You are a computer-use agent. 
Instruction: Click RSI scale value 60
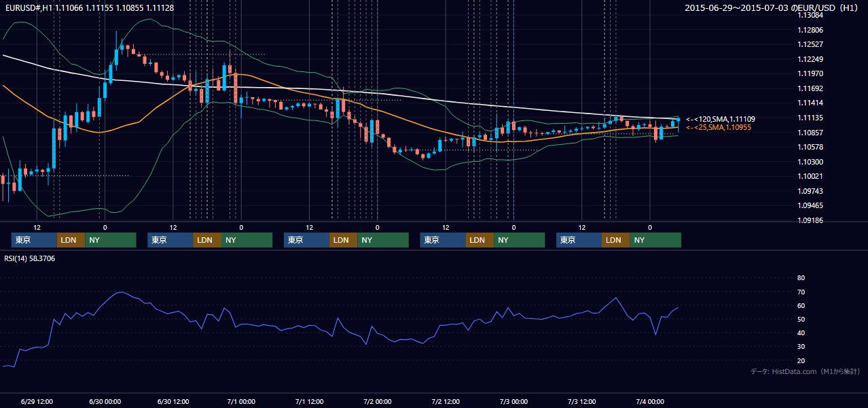(x=801, y=305)
